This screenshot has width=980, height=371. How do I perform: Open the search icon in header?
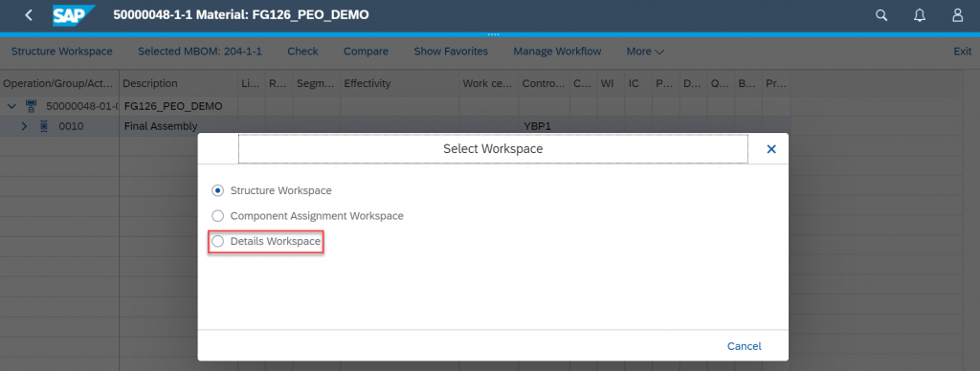881,15
